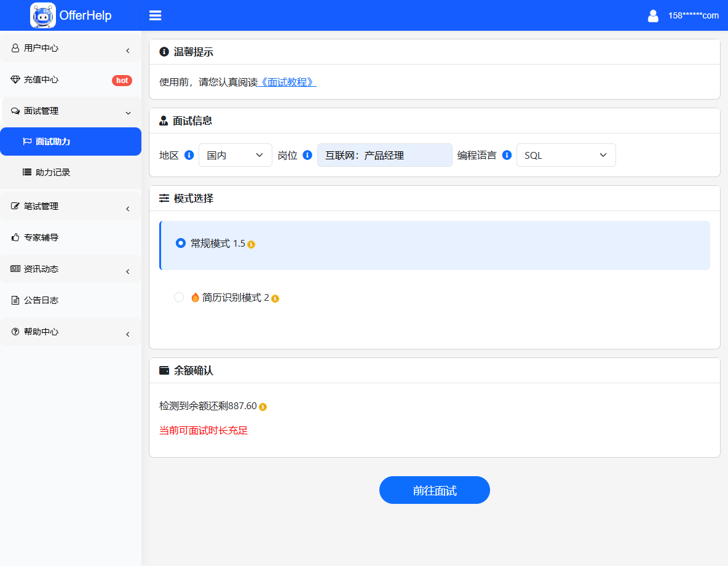728x566 pixels.
Task: Click the coin icon after balance 887.60
Action: (x=263, y=407)
